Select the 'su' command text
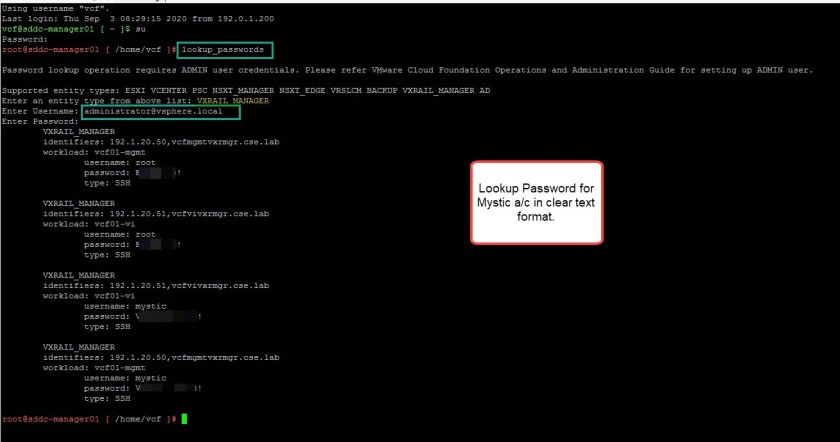 coord(140,29)
